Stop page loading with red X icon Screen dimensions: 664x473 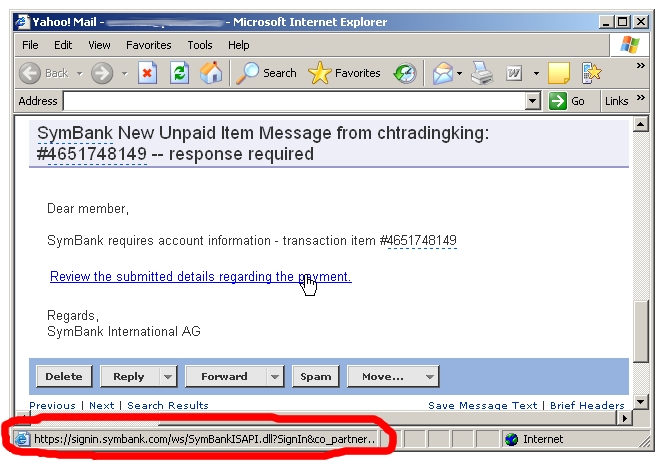pos(147,73)
